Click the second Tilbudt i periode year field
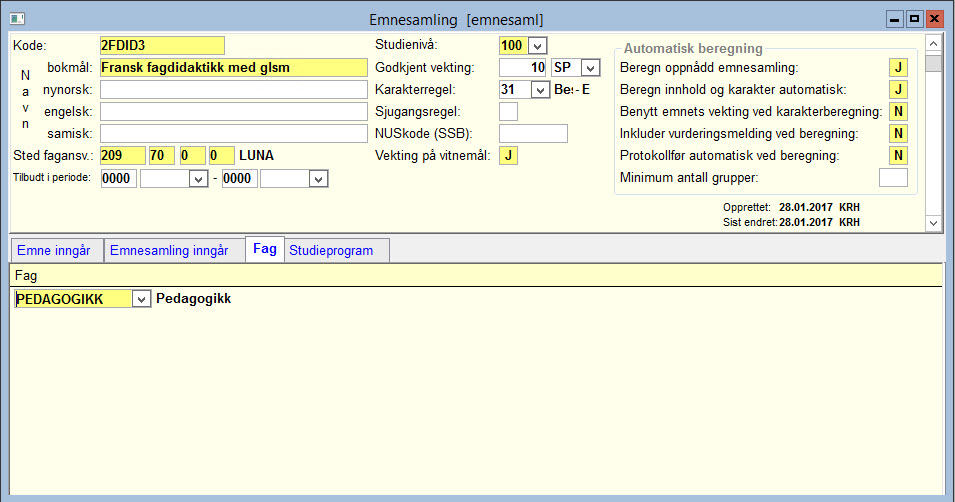 [239, 179]
